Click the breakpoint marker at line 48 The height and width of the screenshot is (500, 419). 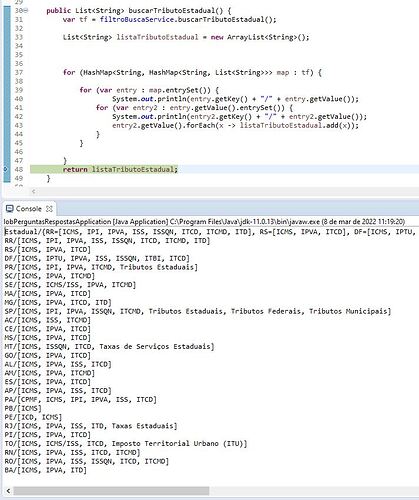pos(5,169)
